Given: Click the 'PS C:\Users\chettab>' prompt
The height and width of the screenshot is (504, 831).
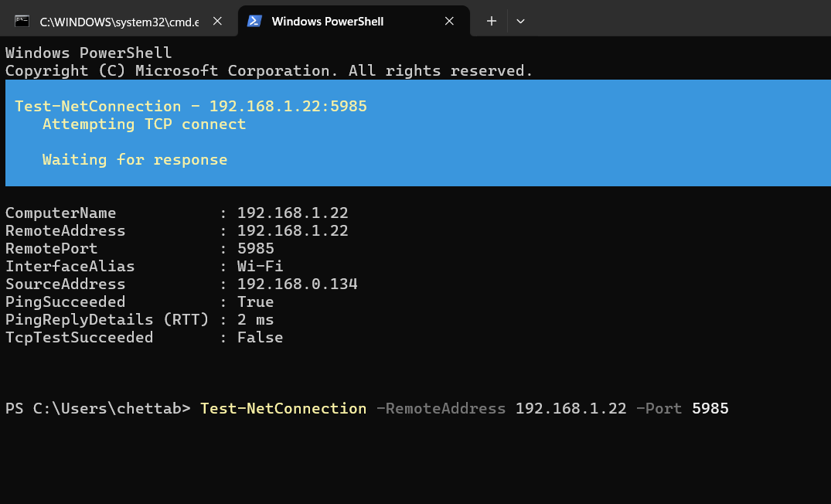Looking at the screenshot, I should coord(98,409).
